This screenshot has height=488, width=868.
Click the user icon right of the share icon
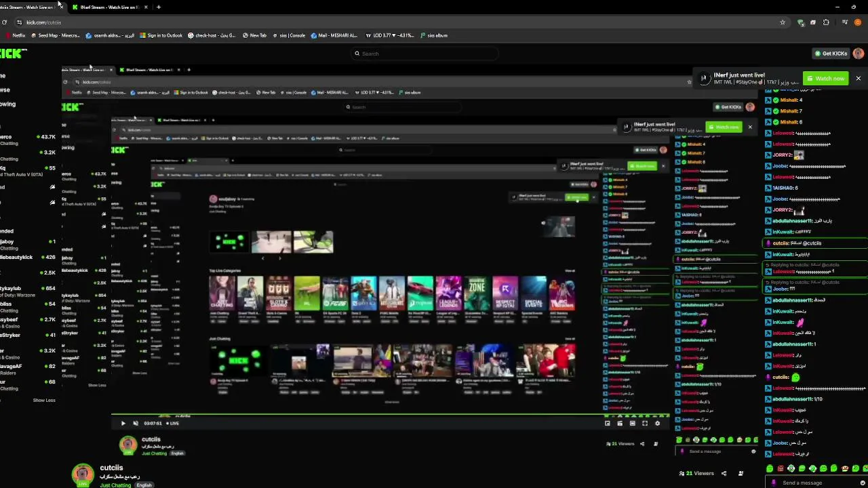(741, 474)
